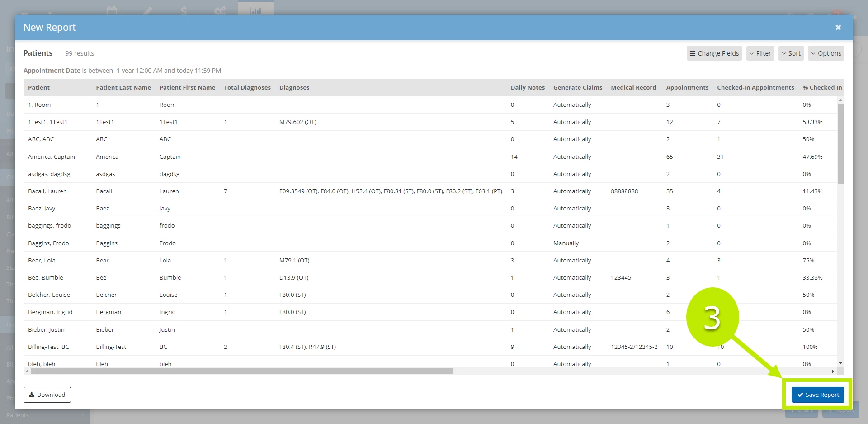Click the Checked-In Appointments column header
Image resolution: width=868 pixels, height=424 pixels.
point(755,88)
